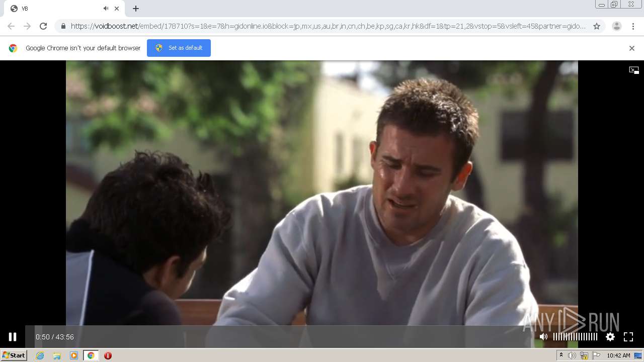Open Action Center flag icon

(x=596, y=355)
